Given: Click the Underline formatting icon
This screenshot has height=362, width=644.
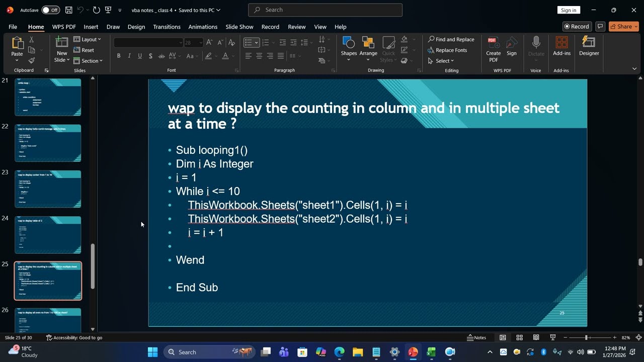Looking at the screenshot, I should point(140,56).
